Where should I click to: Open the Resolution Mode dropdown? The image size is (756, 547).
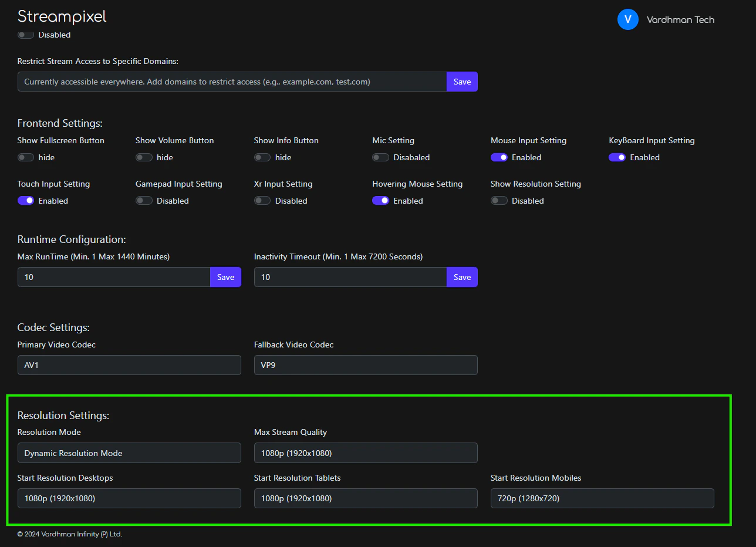click(x=129, y=453)
